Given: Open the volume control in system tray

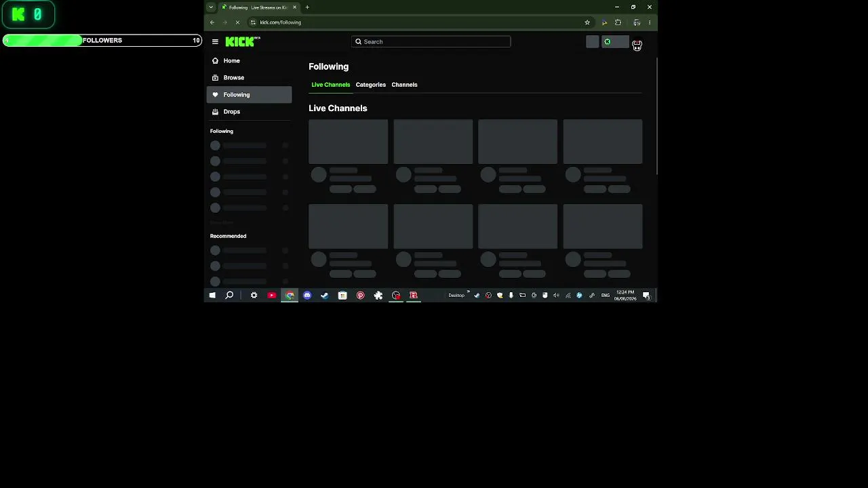Looking at the screenshot, I should pyautogui.click(x=556, y=296).
